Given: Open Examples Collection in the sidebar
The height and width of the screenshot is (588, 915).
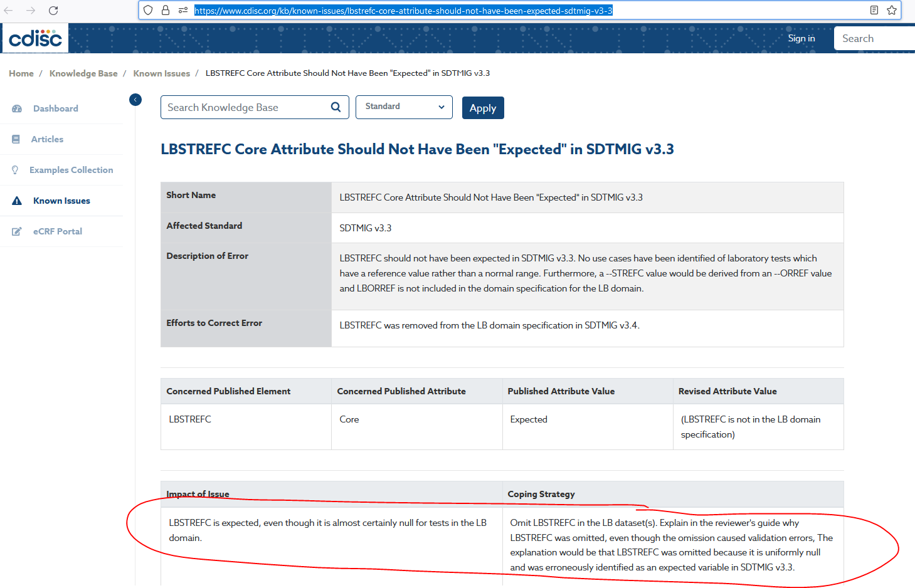Looking at the screenshot, I should tap(71, 170).
